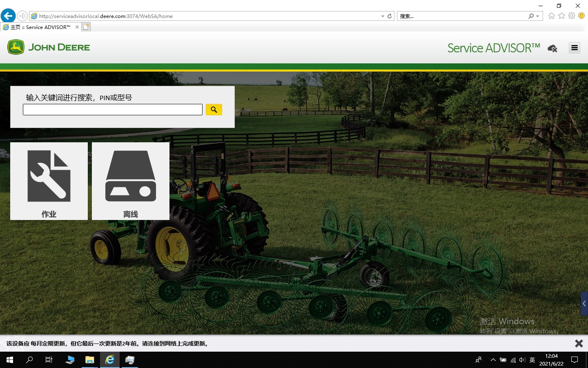Image resolution: width=588 pixels, height=368 pixels.
Task: Focus the keyword/PIN search input field
Action: coord(113,110)
